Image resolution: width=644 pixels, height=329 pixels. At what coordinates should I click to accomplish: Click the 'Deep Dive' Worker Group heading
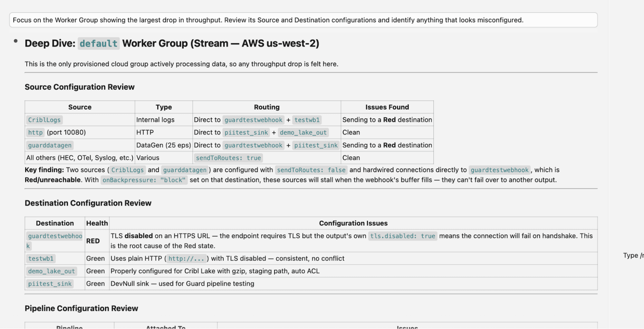coord(172,43)
